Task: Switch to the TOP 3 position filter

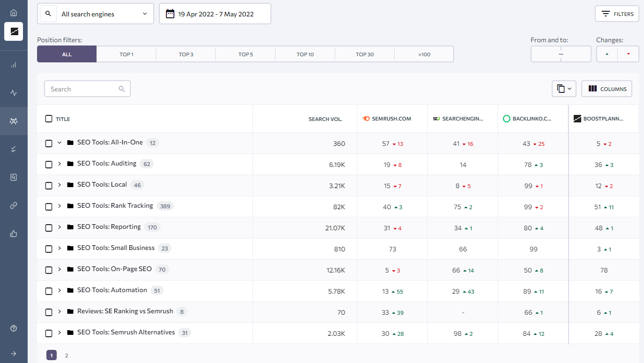Action: [x=186, y=54]
